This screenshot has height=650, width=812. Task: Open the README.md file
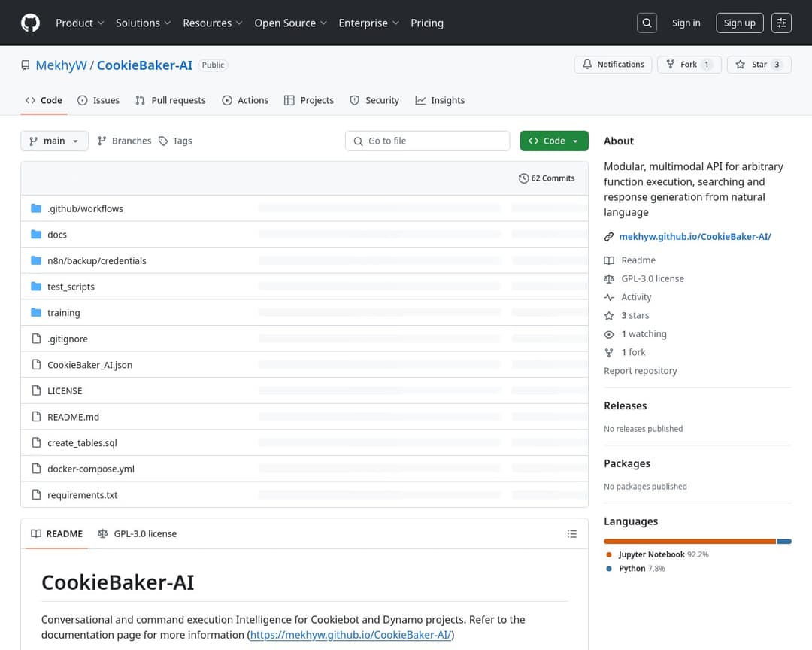pyautogui.click(x=73, y=417)
